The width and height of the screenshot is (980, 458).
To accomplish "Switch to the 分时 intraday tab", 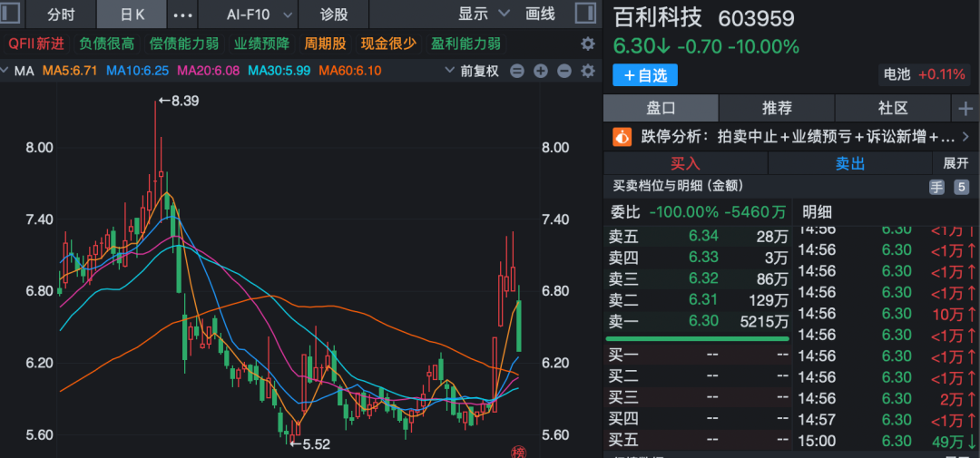I will [x=61, y=15].
